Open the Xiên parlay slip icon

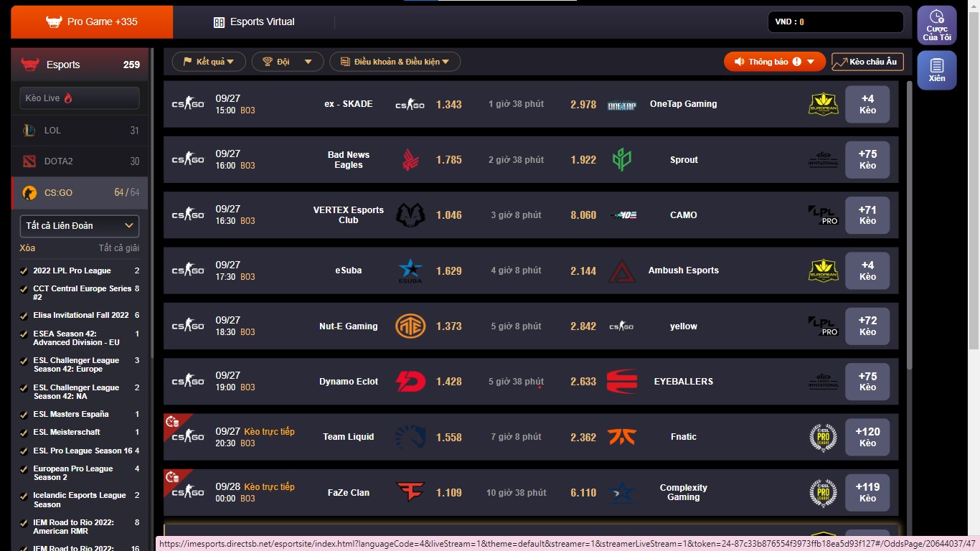point(936,70)
